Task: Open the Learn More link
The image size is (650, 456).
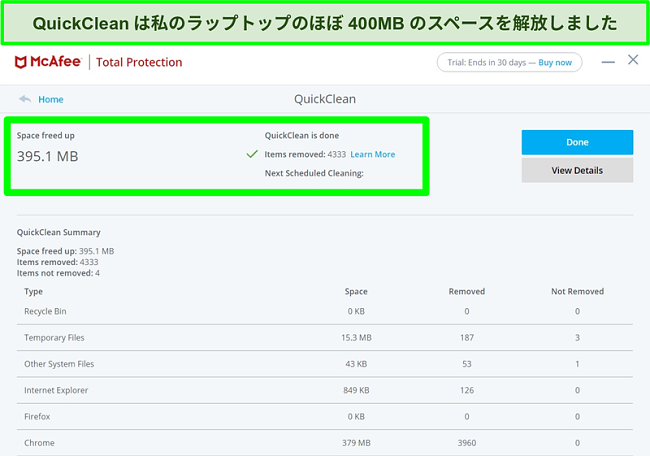Action: tap(373, 154)
